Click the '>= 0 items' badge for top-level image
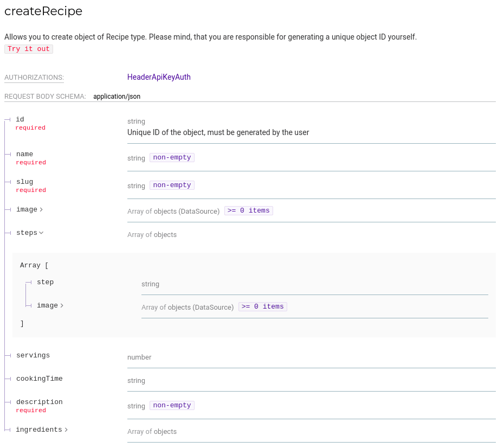This screenshot has height=448, width=504. (248, 210)
